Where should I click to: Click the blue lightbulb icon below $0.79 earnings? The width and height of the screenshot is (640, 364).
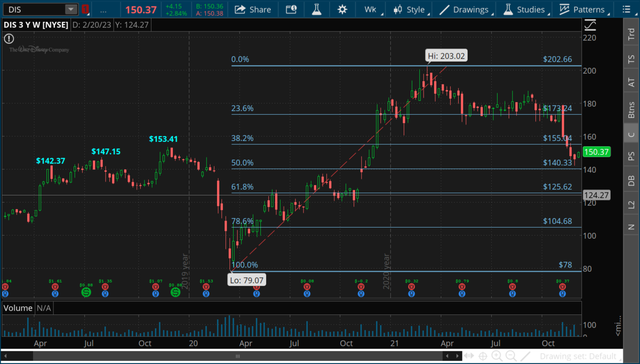click(462, 293)
